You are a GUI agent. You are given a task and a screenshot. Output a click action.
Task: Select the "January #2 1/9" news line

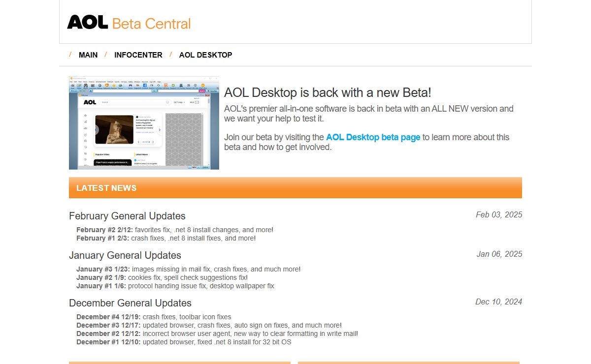[x=162, y=277]
